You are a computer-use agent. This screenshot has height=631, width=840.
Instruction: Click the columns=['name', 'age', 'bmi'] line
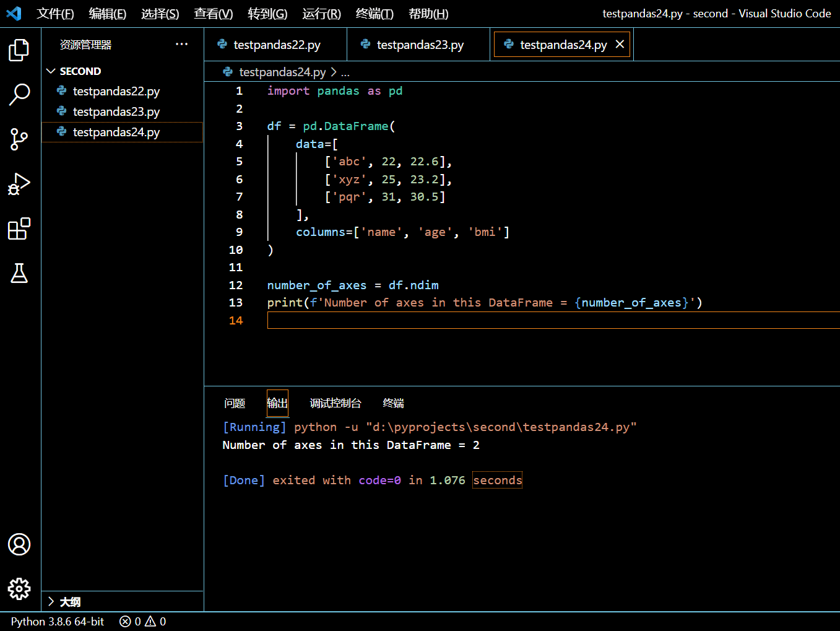403,232
